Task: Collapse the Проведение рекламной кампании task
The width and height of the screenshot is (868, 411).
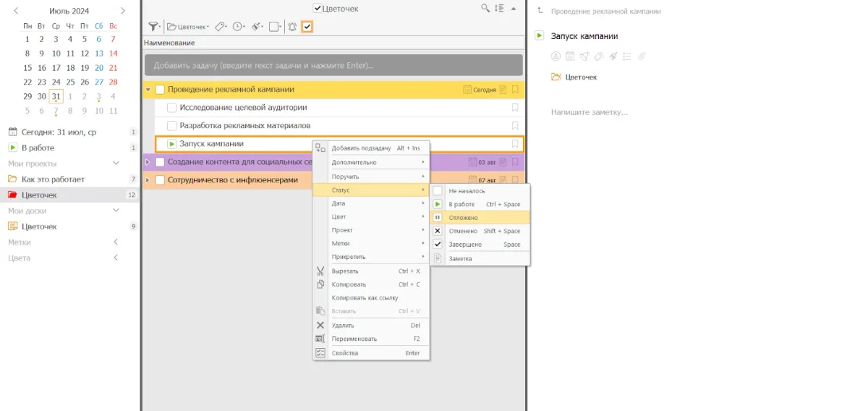Action: [x=148, y=90]
